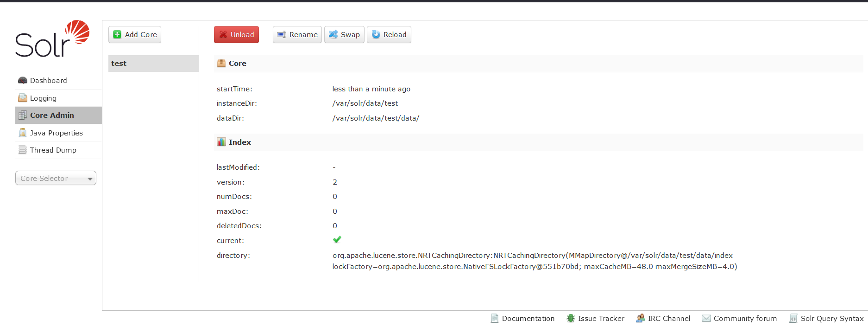This screenshot has width=868, height=327.
Task: Click the Documentation page icon
Action: point(495,319)
